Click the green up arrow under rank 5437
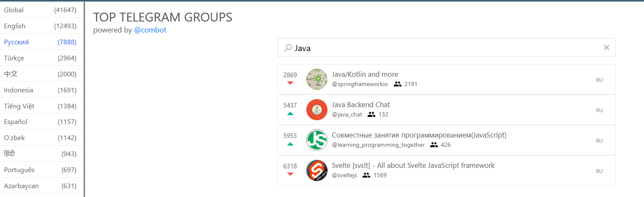The height and width of the screenshot is (197, 644). [290, 113]
